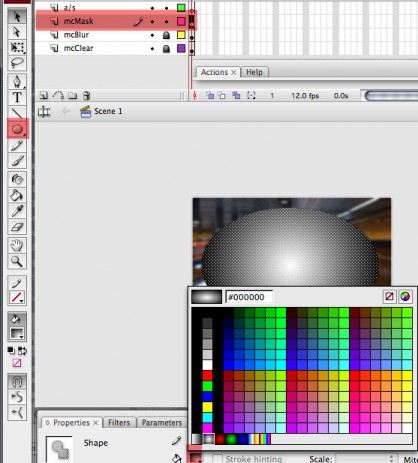Click the Smooth option button
The height and width of the screenshot is (463, 418).
click(17, 397)
